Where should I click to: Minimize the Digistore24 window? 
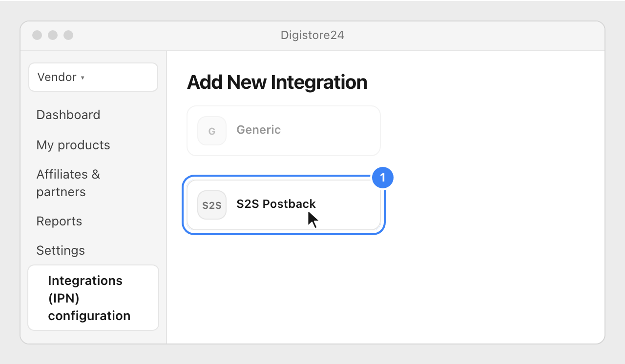(x=53, y=35)
